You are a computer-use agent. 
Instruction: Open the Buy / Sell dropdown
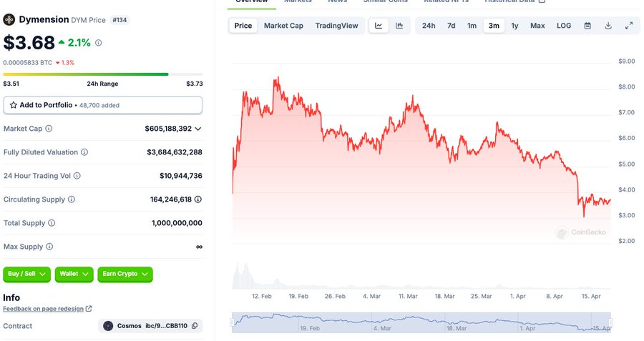click(26, 274)
